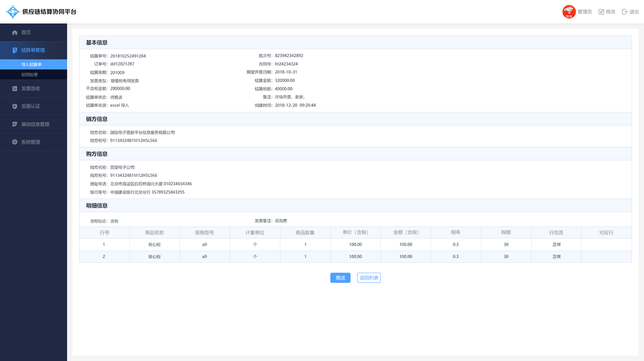The image size is (644, 361).
Task: Click 正常 in table row 1
Action: click(x=557, y=245)
